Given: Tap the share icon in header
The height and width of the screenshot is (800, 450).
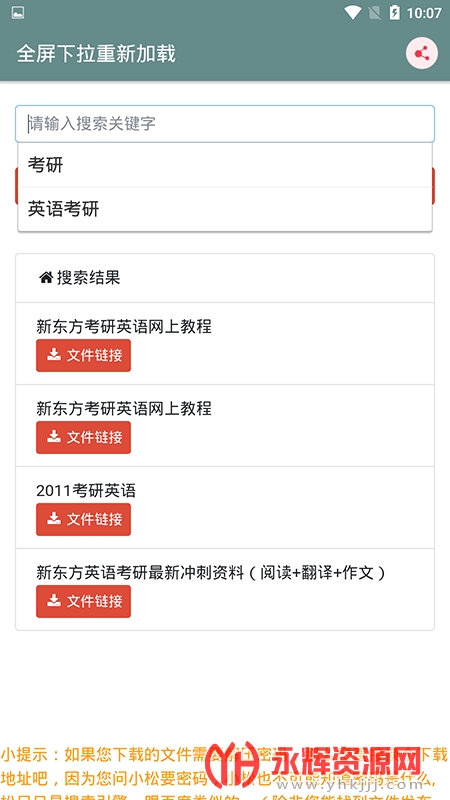Looking at the screenshot, I should click(421, 53).
